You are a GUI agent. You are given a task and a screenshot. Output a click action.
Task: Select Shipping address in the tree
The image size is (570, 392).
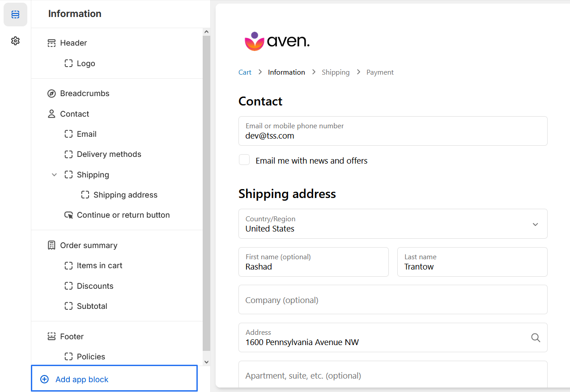(x=125, y=195)
